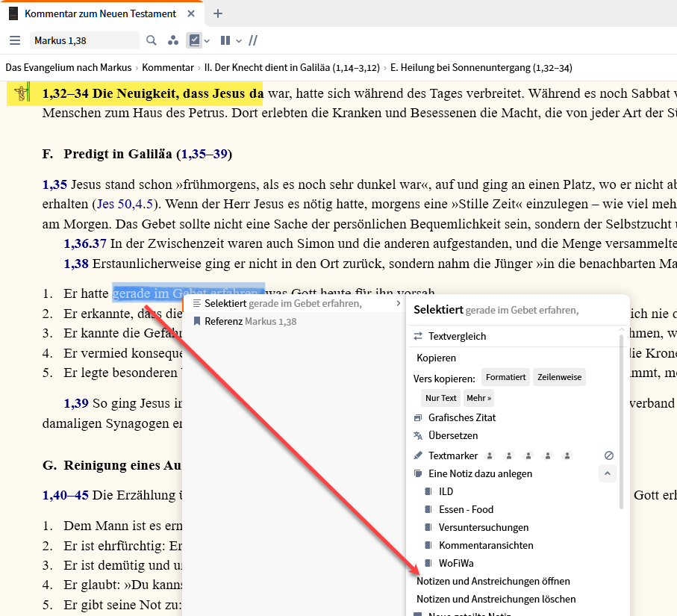Apply the first Textmarker style swatch
The height and width of the screenshot is (616, 677).
tap(490, 455)
